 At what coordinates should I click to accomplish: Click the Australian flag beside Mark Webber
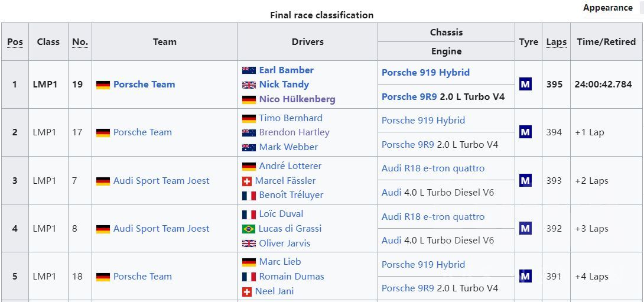pyautogui.click(x=249, y=147)
